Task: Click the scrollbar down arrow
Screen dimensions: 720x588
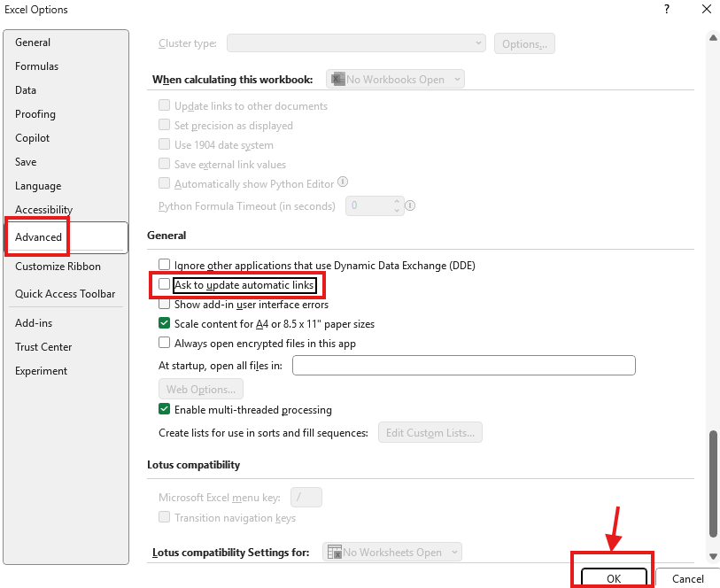Action: (713, 556)
